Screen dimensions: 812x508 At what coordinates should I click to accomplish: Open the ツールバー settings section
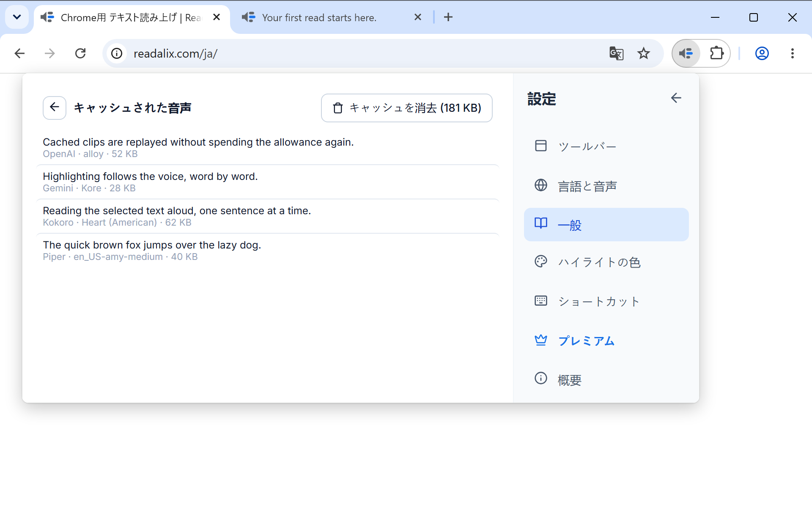coord(606,146)
